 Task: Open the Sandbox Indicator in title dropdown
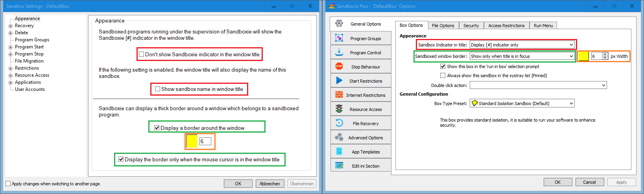click(x=522, y=45)
